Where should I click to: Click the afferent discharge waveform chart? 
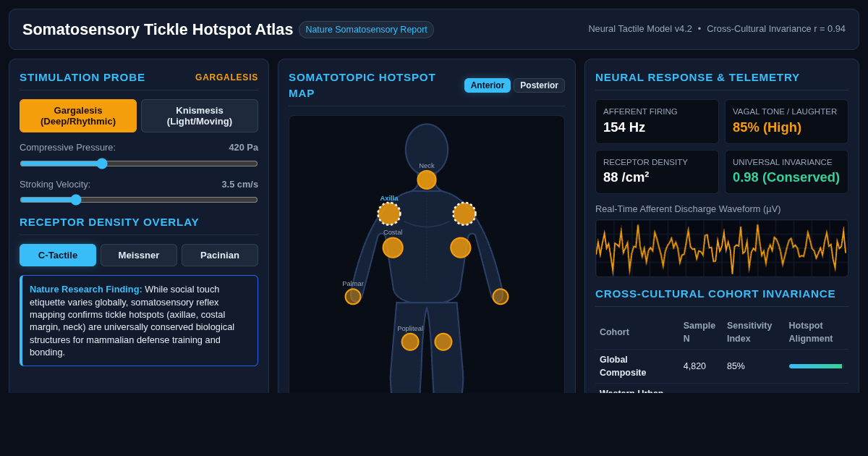[722, 248]
